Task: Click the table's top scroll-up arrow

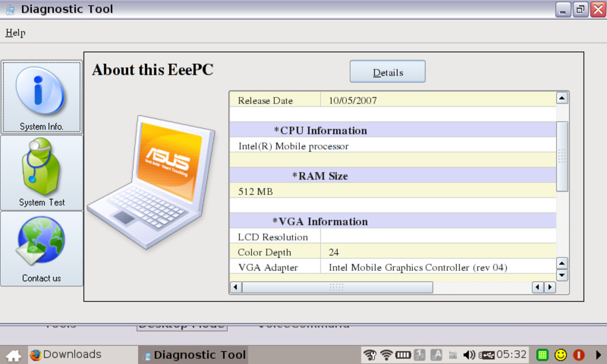Action: point(562,98)
